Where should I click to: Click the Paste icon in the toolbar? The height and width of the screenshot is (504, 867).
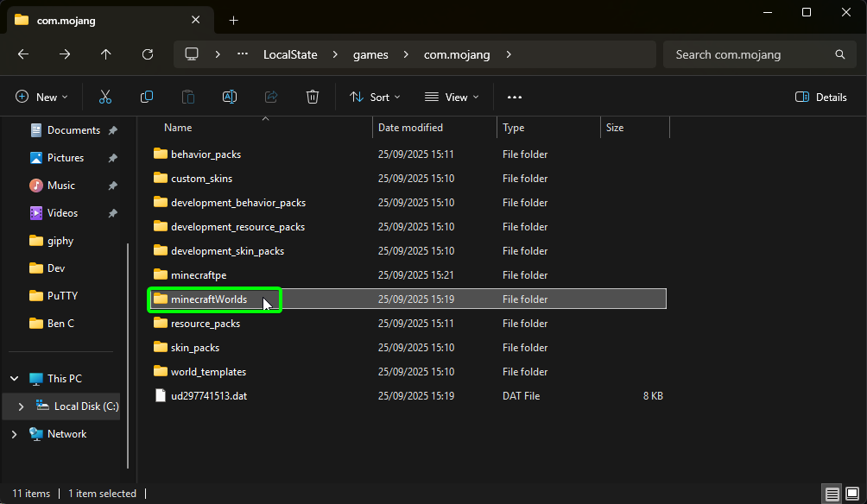pos(188,97)
